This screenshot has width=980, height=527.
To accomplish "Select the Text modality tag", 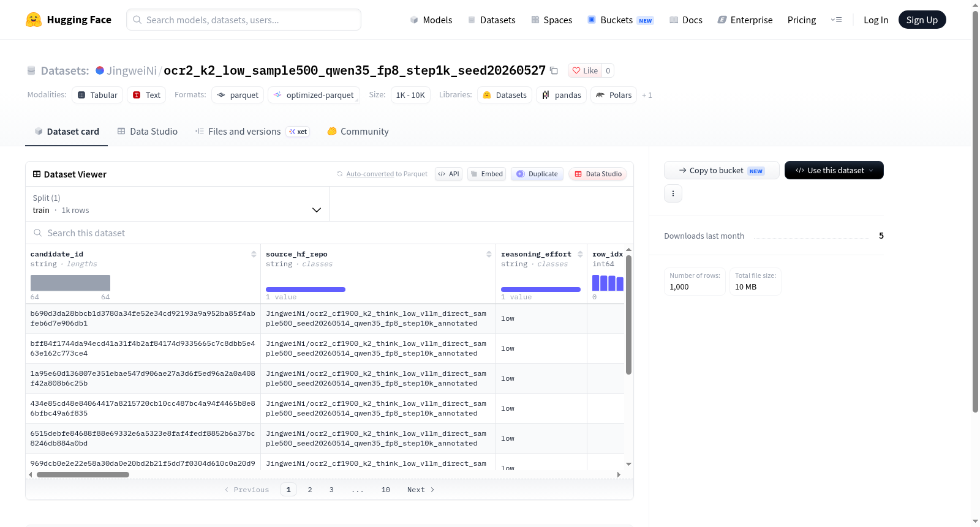I will pyautogui.click(x=146, y=95).
